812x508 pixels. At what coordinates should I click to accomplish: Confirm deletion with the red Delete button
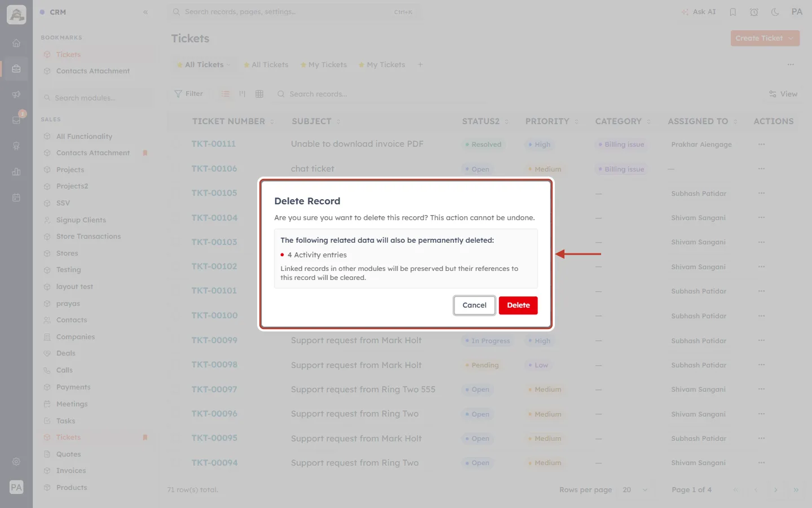(518, 305)
